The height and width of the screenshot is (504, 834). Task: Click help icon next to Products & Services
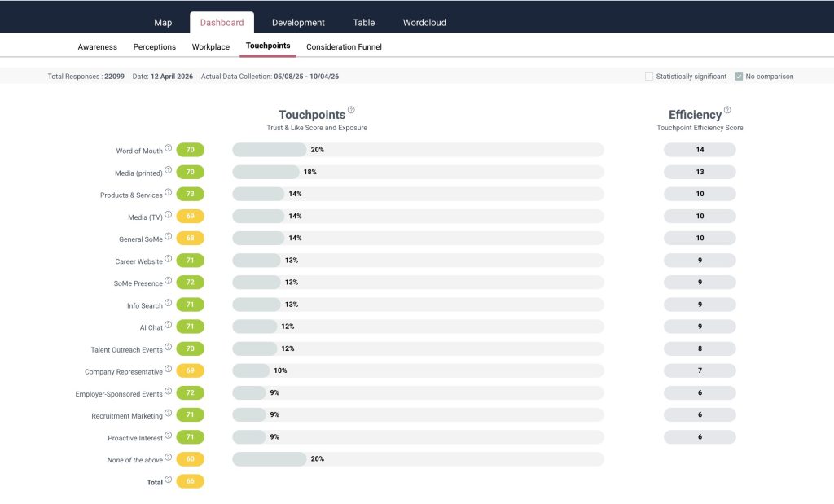click(169, 193)
